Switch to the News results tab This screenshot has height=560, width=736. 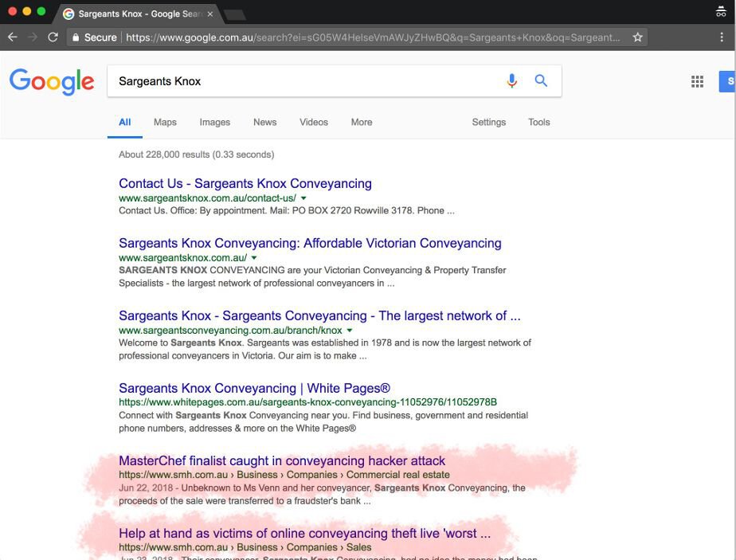pyautogui.click(x=264, y=122)
